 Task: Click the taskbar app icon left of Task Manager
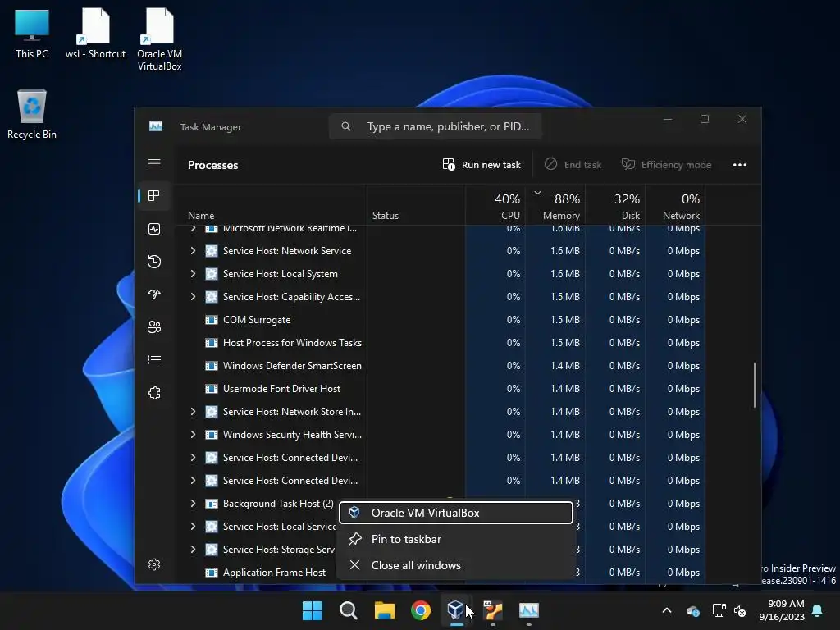492,610
